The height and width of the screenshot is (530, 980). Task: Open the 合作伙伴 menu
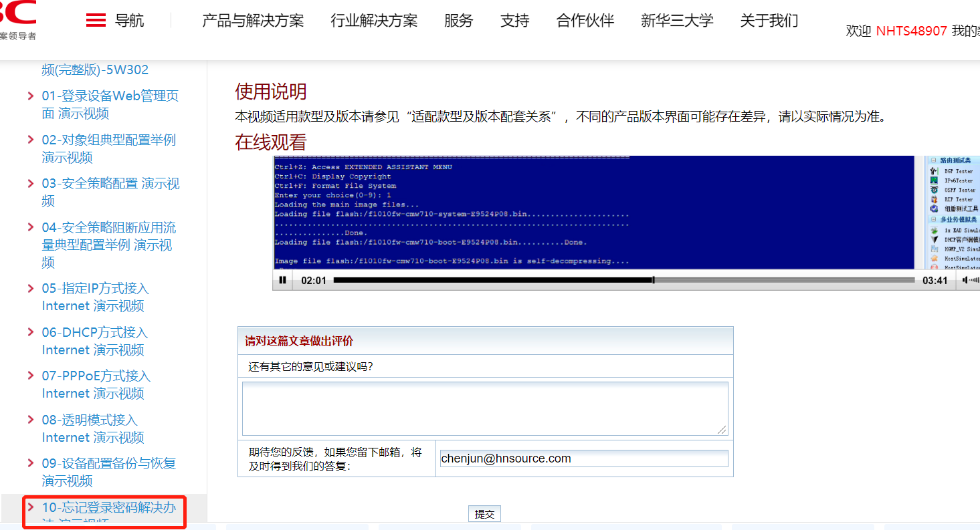(x=585, y=21)
